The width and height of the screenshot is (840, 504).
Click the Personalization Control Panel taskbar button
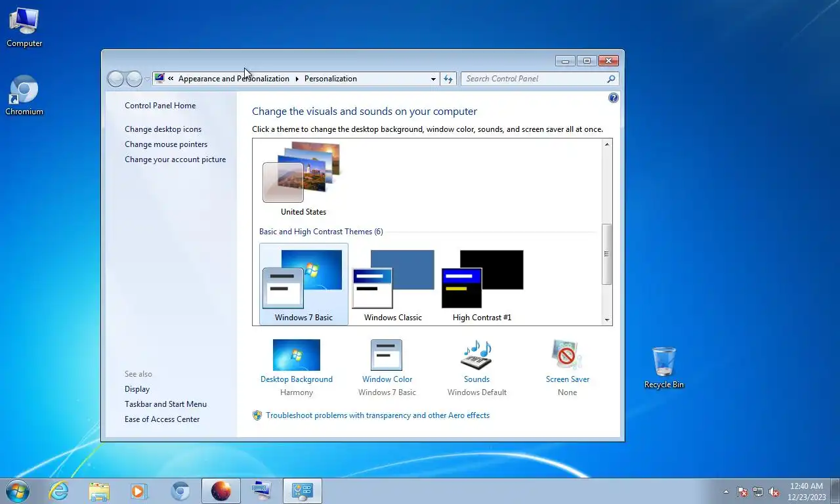(x=303, y=491)
